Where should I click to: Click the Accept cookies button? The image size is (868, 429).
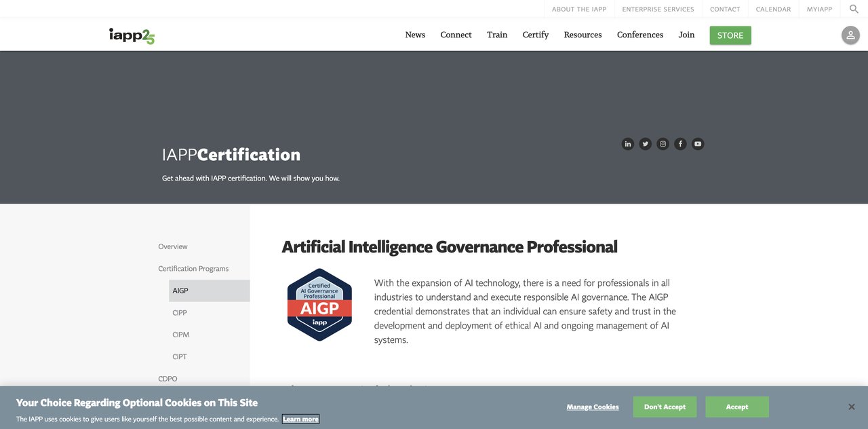pyautogui.click(x=737, y=407)
